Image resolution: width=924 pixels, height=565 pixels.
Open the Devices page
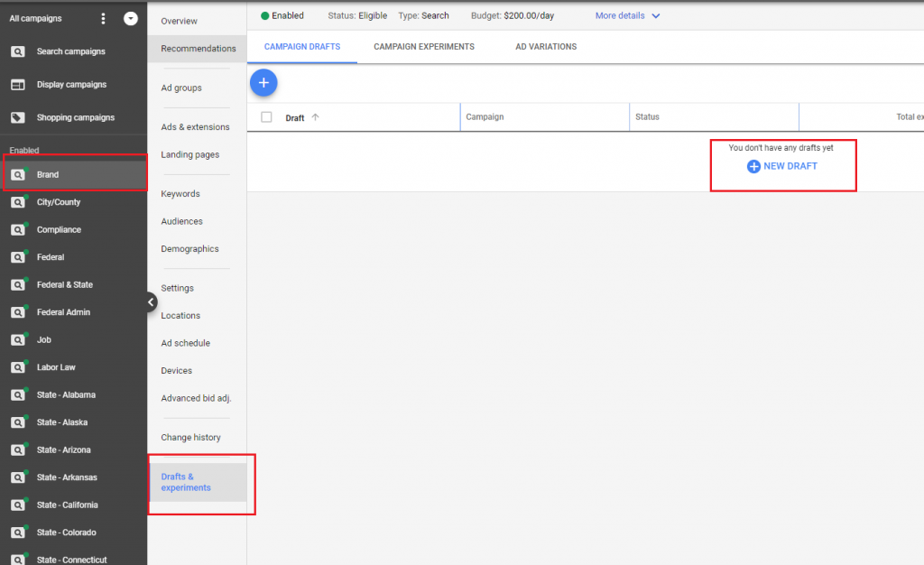click(176, 371)
